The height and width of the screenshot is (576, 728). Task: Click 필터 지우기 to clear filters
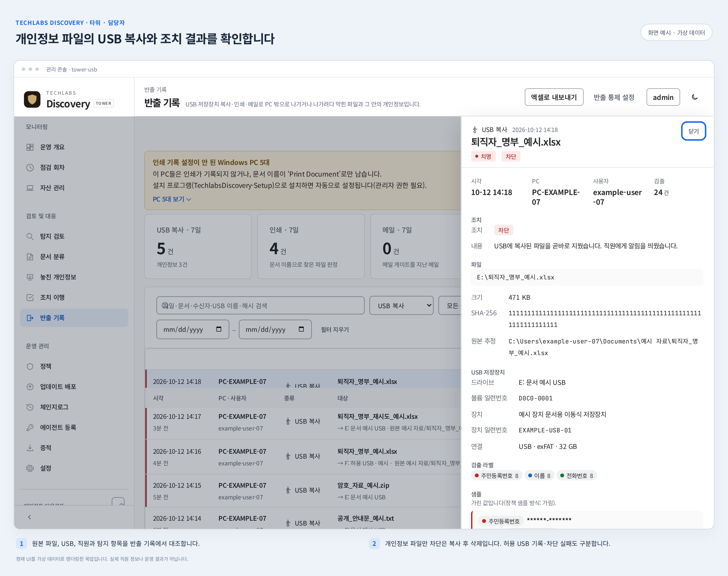335,330
